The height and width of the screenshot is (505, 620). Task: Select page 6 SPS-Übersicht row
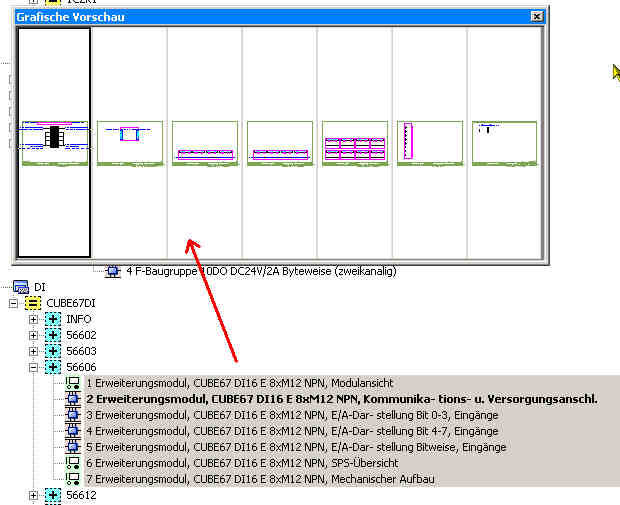click(242, 463)
